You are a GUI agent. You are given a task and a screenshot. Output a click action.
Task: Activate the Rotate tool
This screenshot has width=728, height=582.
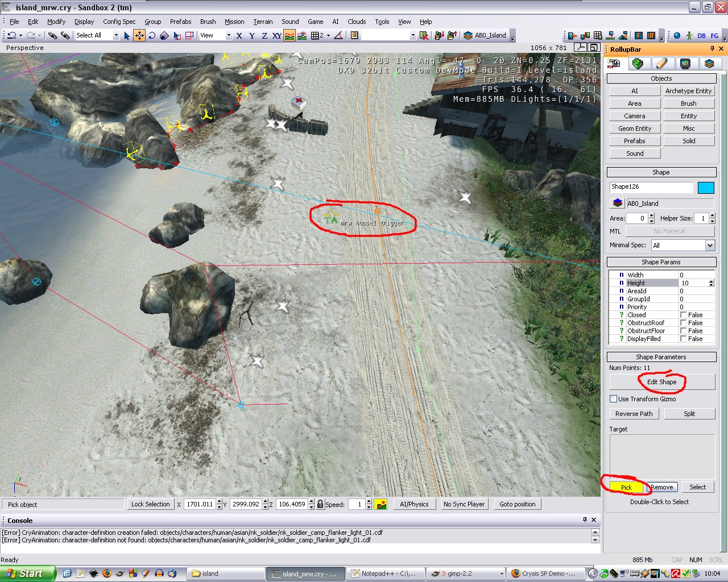pos(152,35)
